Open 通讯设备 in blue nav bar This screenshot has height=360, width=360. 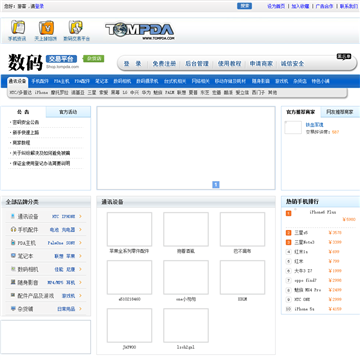(17, 81)
